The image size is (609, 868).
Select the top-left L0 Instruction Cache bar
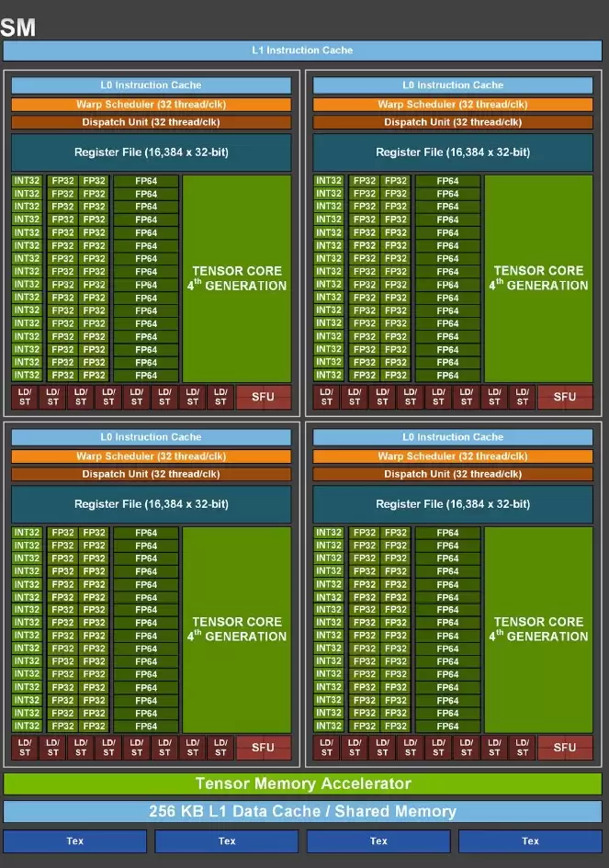(152, 85)
